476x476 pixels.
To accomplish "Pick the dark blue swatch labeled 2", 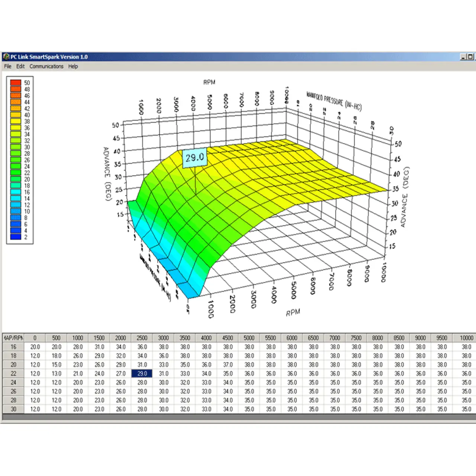I will click(16, 237).
